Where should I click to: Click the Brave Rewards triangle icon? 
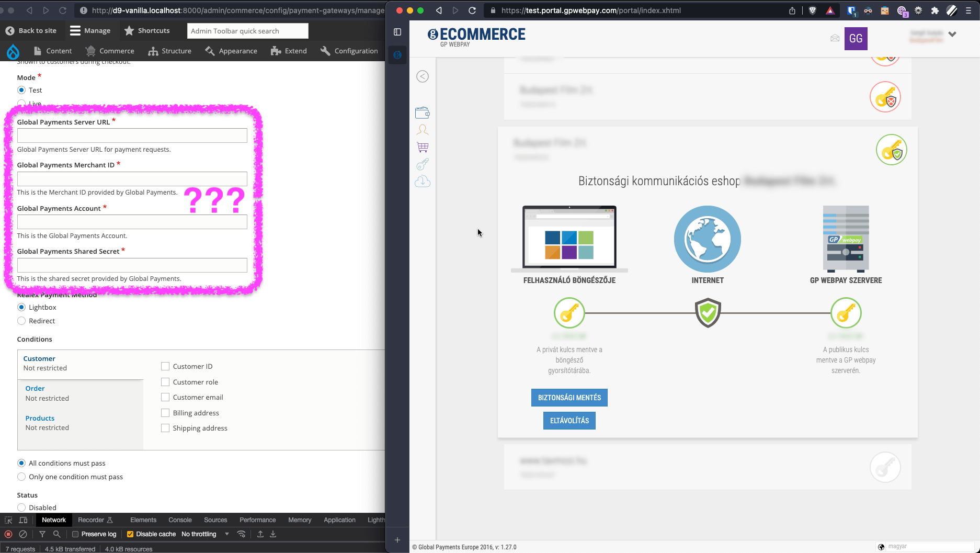coord(830,10)
